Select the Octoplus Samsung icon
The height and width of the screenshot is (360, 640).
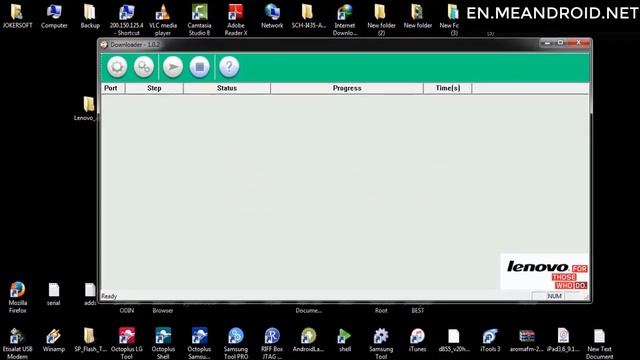coord(199,343)
